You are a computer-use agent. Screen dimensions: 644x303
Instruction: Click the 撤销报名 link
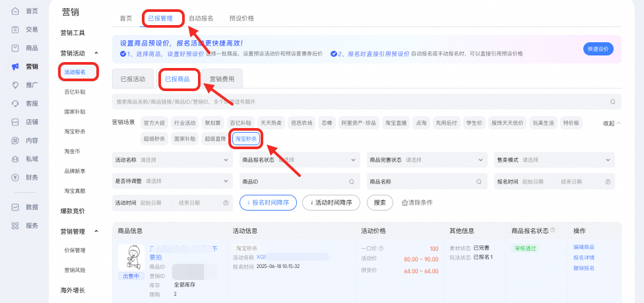[x=584, y=269]
